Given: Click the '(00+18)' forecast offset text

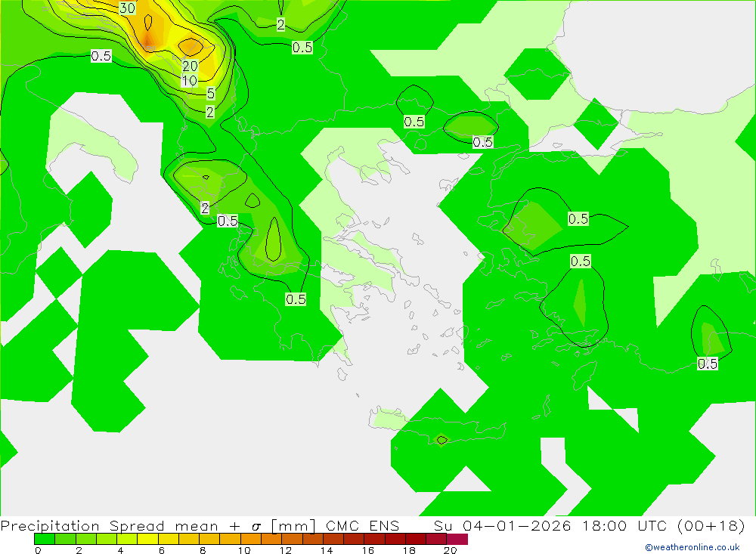Looking at the screenshot, I should click(711, 525).
